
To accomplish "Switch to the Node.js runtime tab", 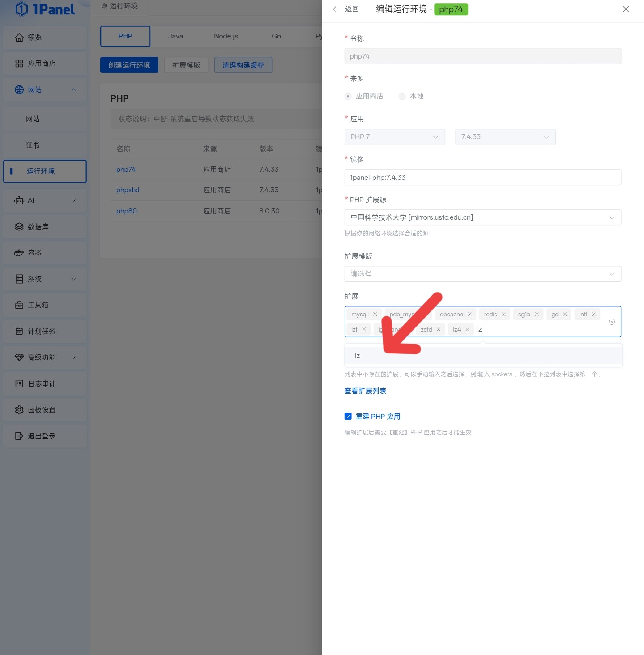I will [x=226, y=36].
